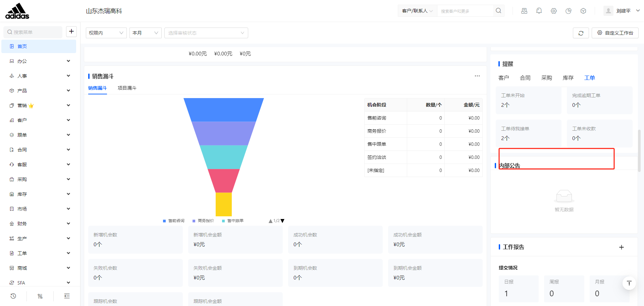
Task: Open the 工单未开始 reminder card
Action: 529,100
